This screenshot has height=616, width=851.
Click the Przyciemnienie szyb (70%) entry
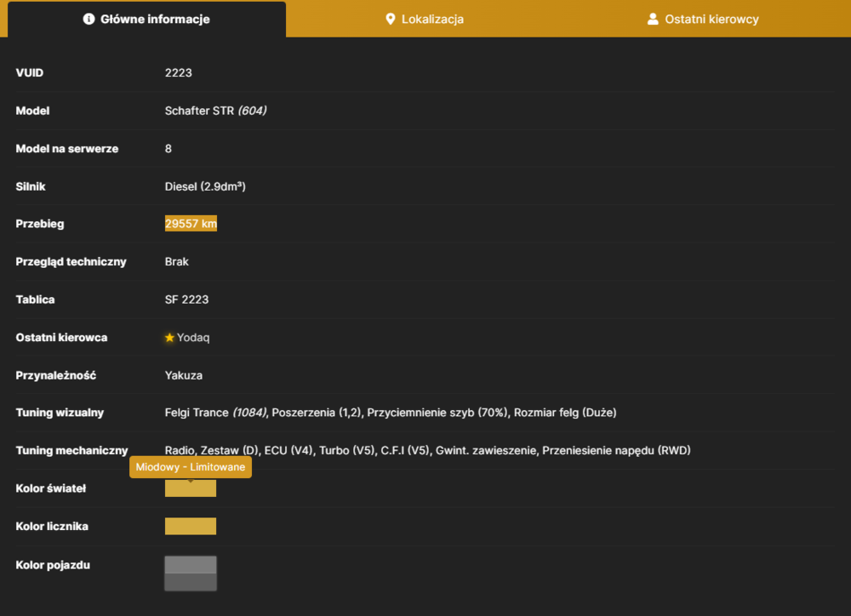438,413
